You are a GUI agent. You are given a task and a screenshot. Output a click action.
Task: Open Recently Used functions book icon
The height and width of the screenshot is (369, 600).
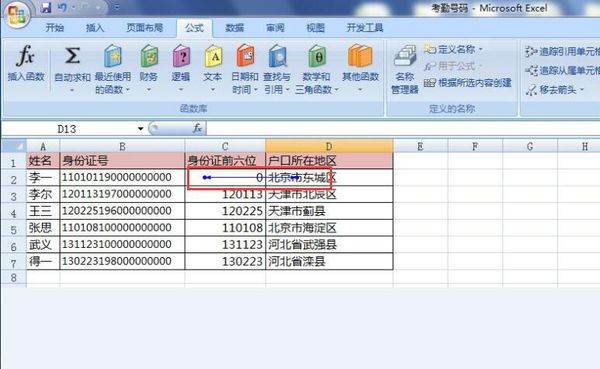pyautogui.click(x=113, y=56)
